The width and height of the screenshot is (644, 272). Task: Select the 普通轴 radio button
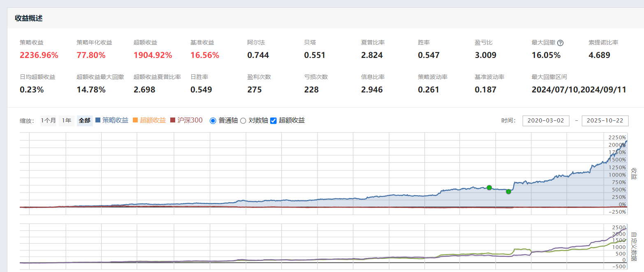coord(213,121)
